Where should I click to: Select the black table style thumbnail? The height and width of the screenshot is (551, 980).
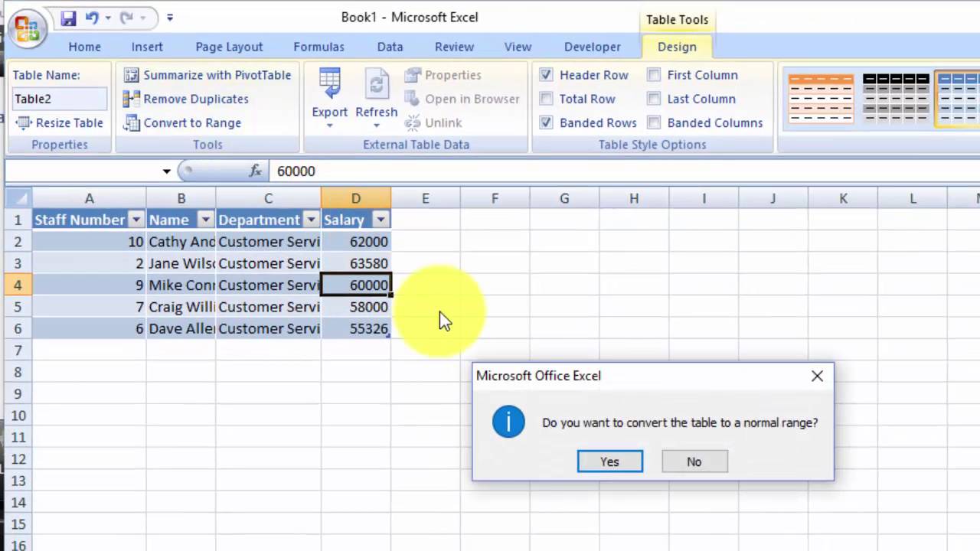coord(895,99)
